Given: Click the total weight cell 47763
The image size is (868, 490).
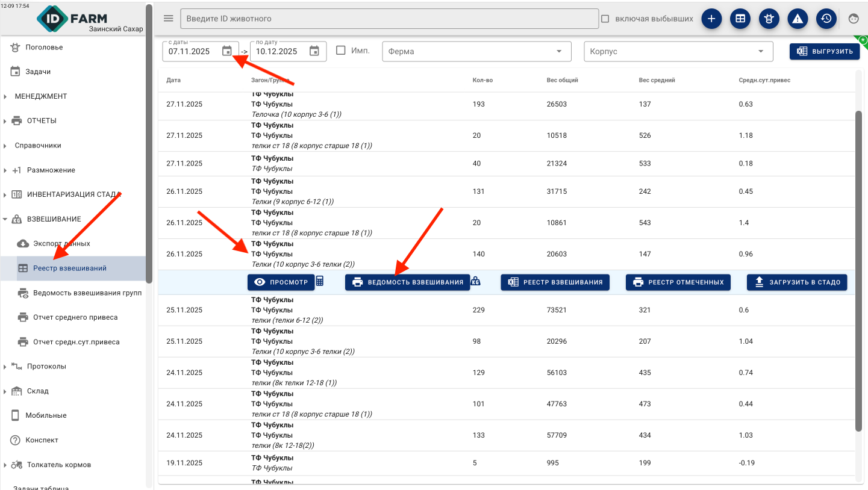Looking at the screenshot, I should point(557,404).
